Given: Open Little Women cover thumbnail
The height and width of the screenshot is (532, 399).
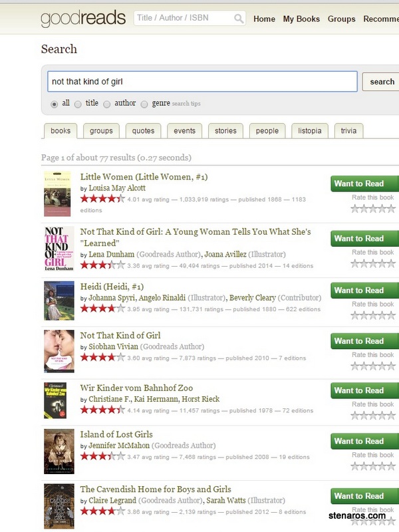Looking at the screenshot, I should pyautogui.click(x=57, y=194).
